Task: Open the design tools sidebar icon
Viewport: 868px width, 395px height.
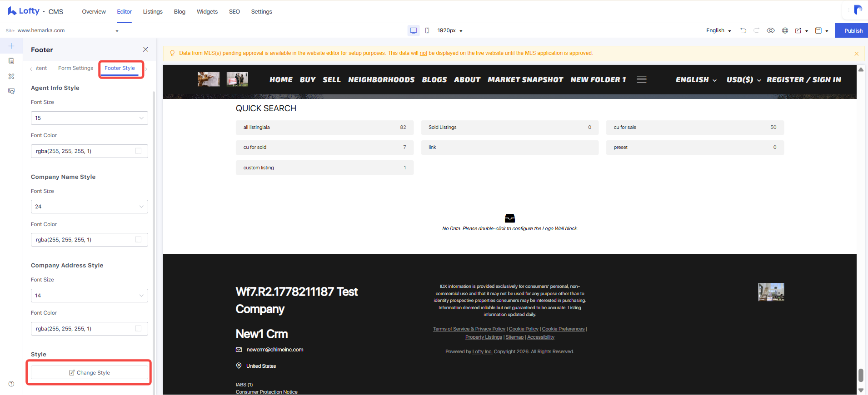Action: pos(11,76)
